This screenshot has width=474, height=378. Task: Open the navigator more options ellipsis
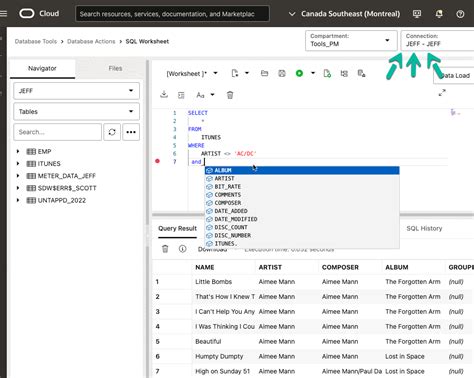[131, 132]
